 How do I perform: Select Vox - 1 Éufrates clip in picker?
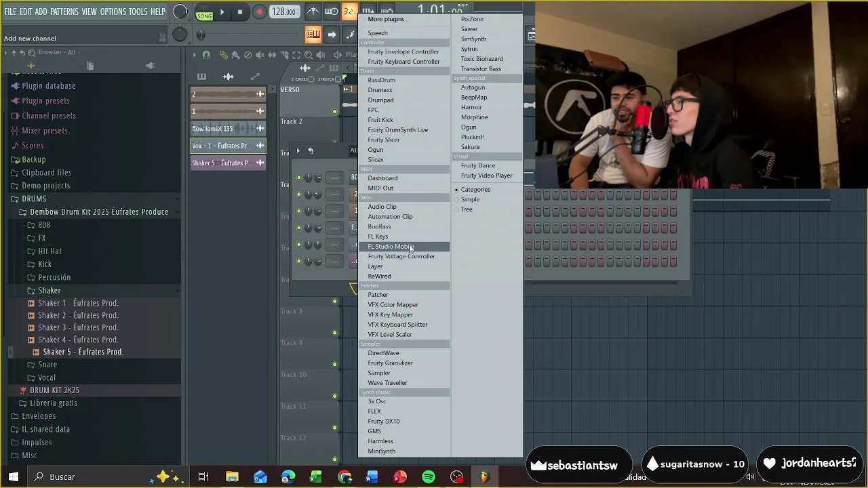(x=228, y=146)
